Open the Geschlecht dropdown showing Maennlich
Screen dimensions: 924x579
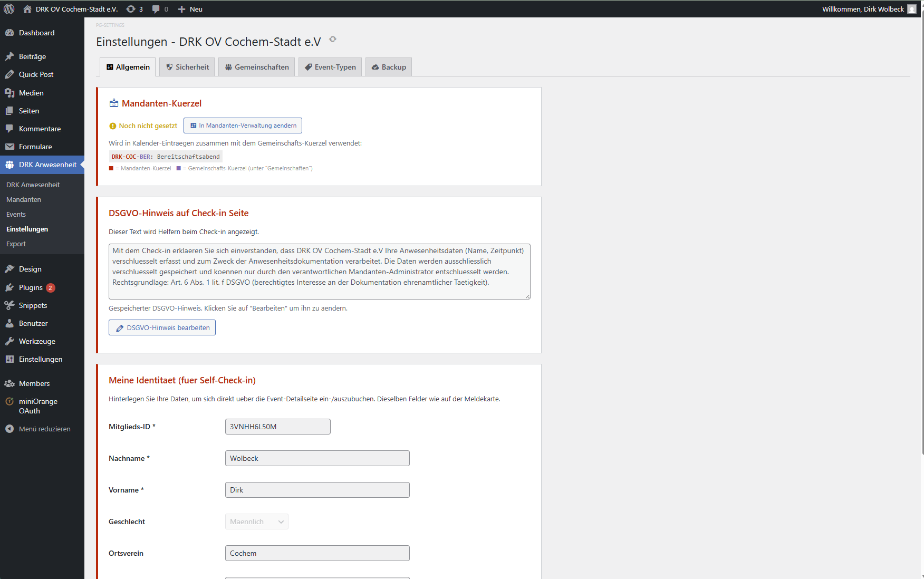point(256,522)
